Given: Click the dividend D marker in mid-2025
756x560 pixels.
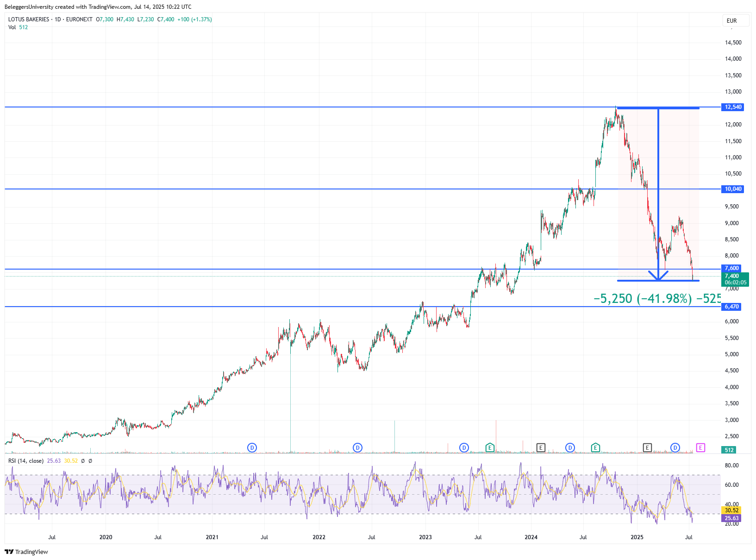Looking at the screenshot, I should 675,447.
